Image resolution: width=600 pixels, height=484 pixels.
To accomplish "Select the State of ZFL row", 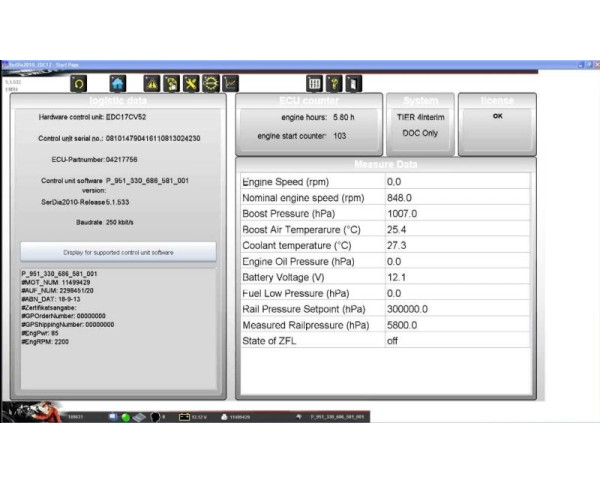I will pos(384,340).
